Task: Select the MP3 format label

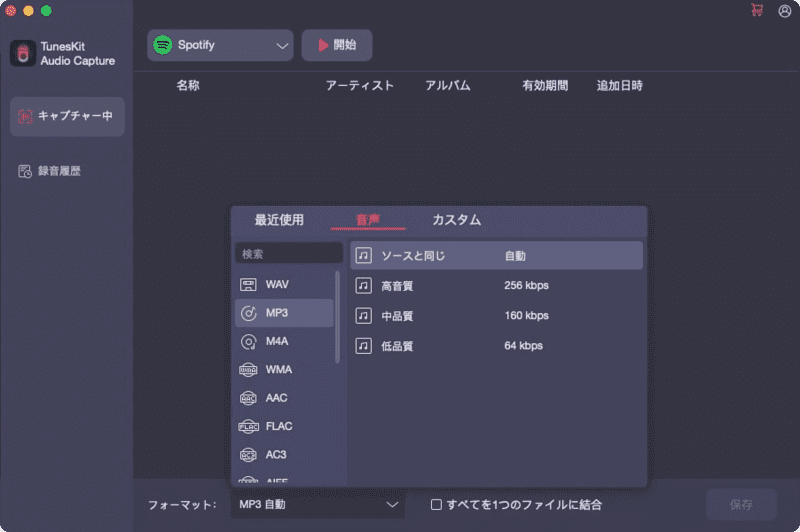Action: click(277, 313)
